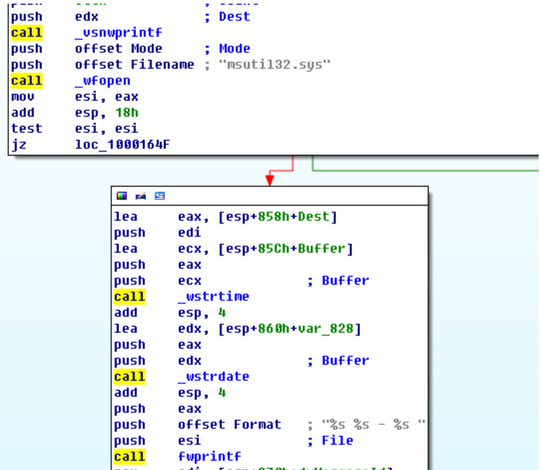Click the offset Format operand
This screenshot has width=540, height=470.
[229, 425]
